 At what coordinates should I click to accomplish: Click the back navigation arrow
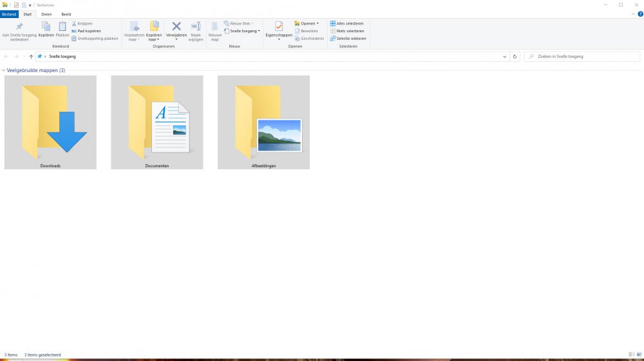pyautogui.click(x=6, y=57)
